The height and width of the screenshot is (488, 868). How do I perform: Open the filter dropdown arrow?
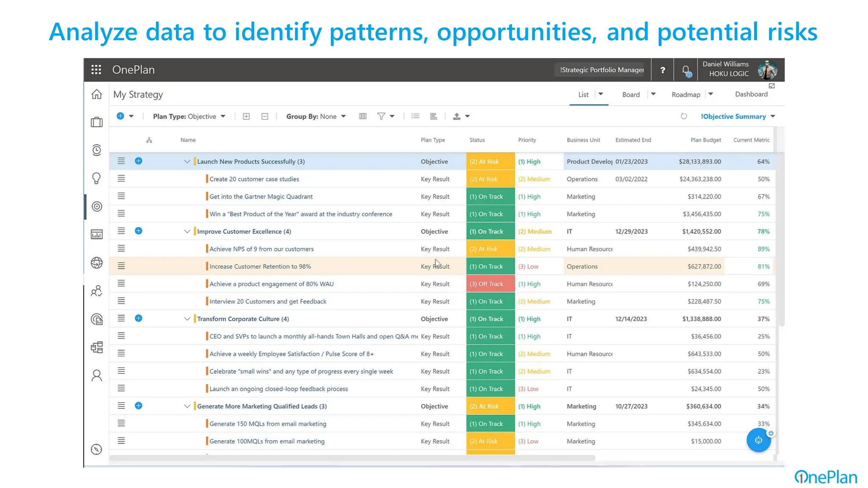pos(392,116)
